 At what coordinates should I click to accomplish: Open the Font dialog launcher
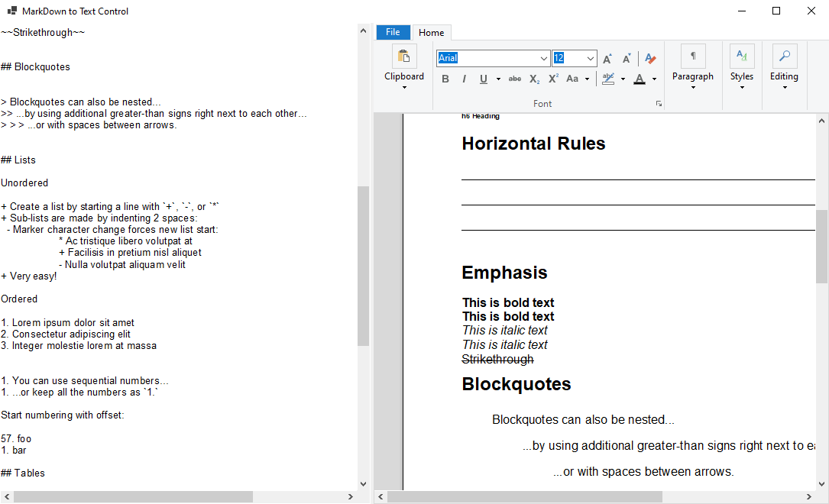659,103
